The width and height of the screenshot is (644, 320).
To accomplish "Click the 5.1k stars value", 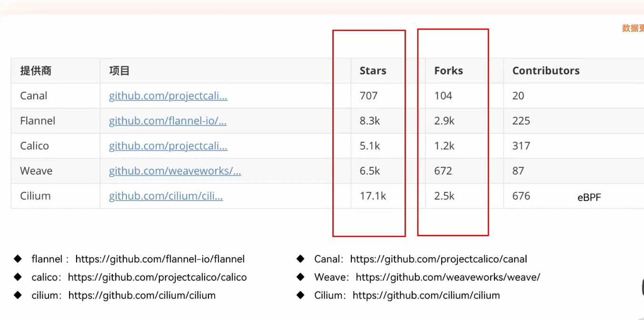I will 370,146.
